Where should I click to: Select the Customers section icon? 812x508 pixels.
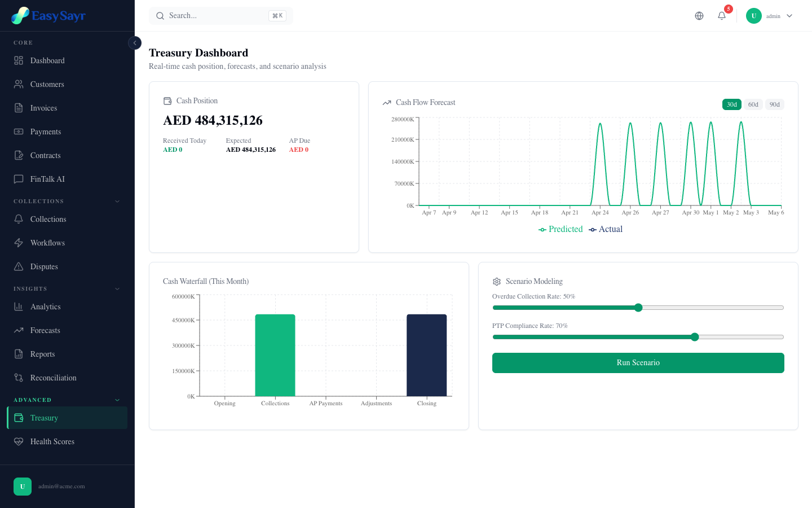point(17,84)
